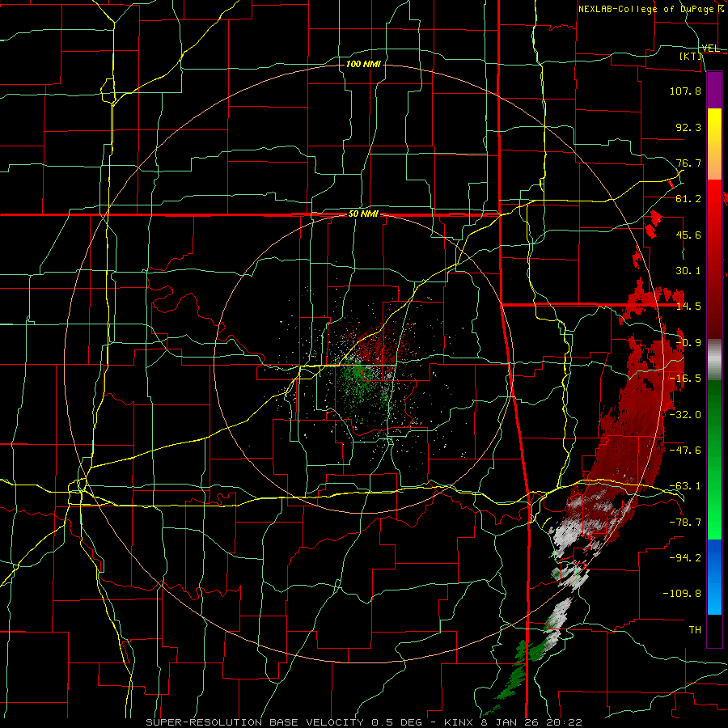Click the 100 NMI range ring label
The width and height of the screenshot is (728, 728).
(363, 64)
